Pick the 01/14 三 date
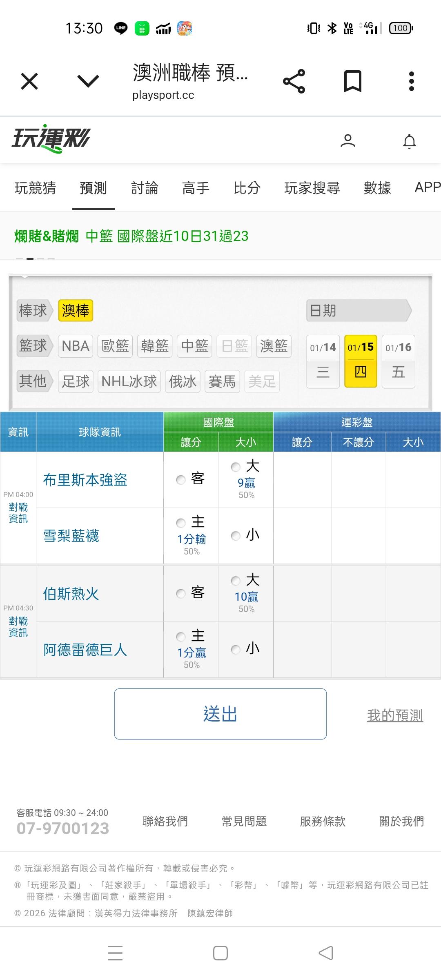Image resolution: width=441 pixels, height=980 pixels. coord(323,361)
